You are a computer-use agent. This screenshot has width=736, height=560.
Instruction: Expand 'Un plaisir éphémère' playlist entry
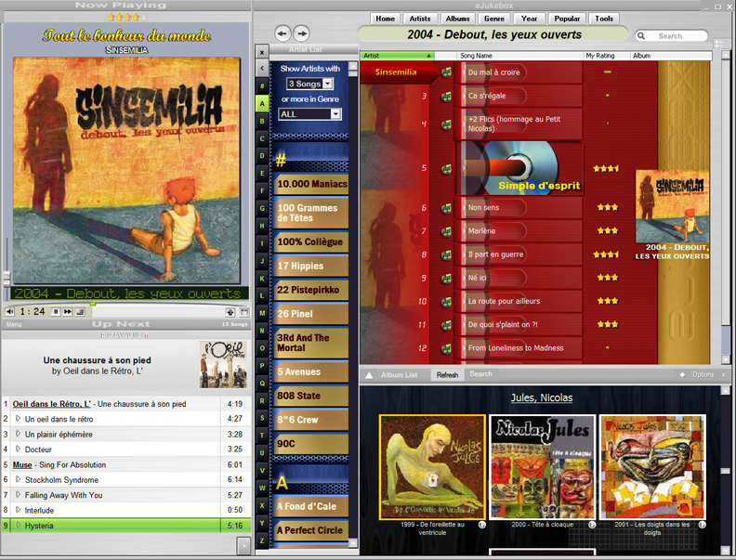pyautogui.click(x=18, y=435)
